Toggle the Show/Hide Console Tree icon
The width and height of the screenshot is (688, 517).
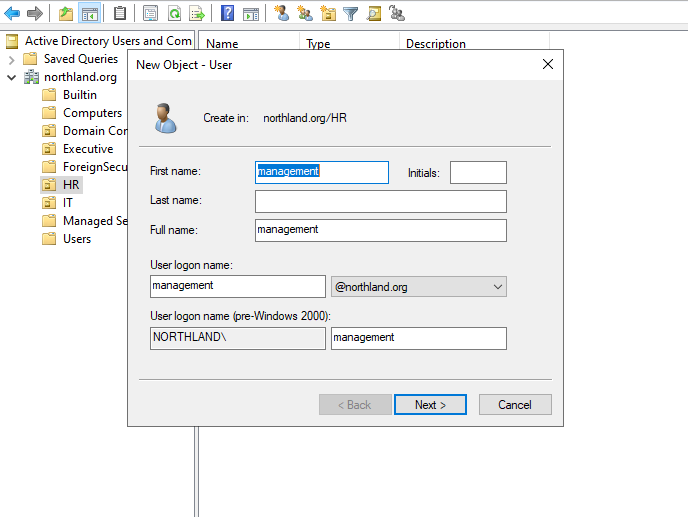89,13
